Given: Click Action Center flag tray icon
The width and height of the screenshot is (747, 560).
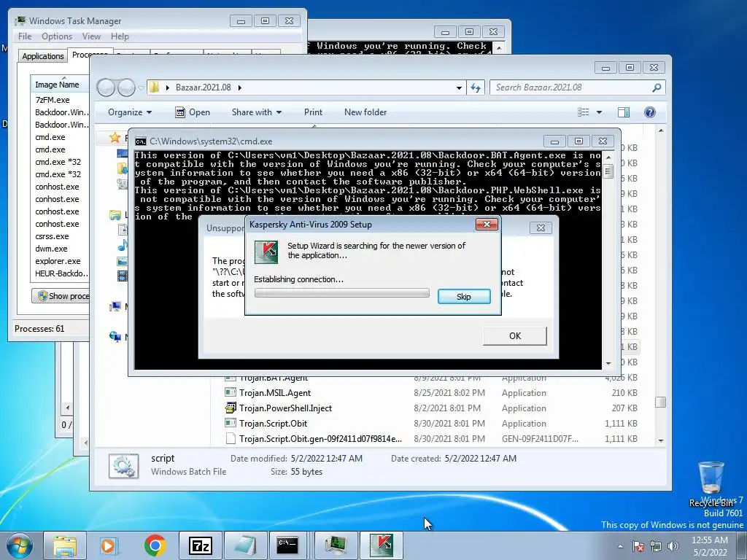Looking at the screenshot, I should [638, 547].
